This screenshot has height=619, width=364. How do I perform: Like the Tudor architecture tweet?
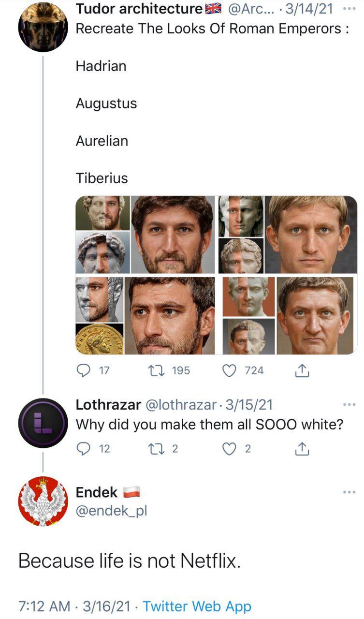tap(228, 370)
